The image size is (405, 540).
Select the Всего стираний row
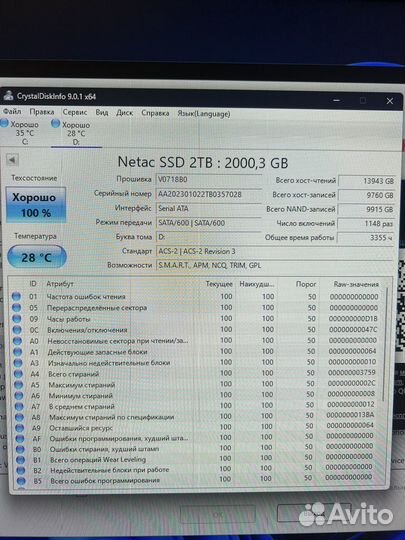[196, 373]
